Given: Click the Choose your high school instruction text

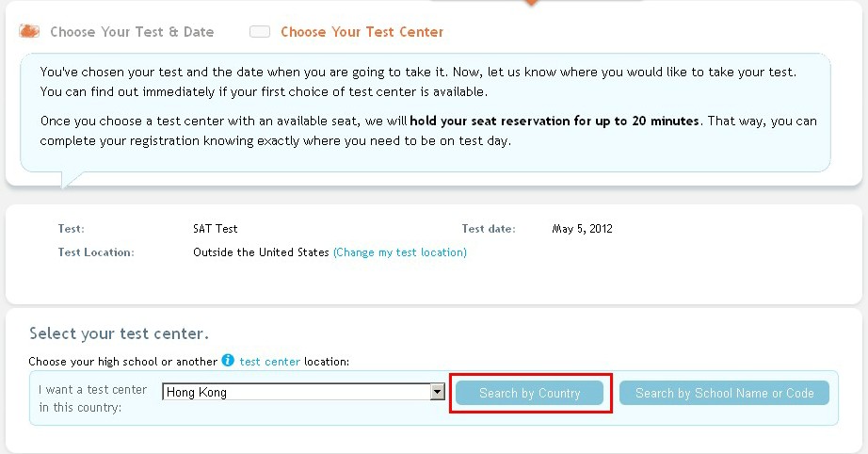Looking at the screenshot, I should click(x=123, y=362).
